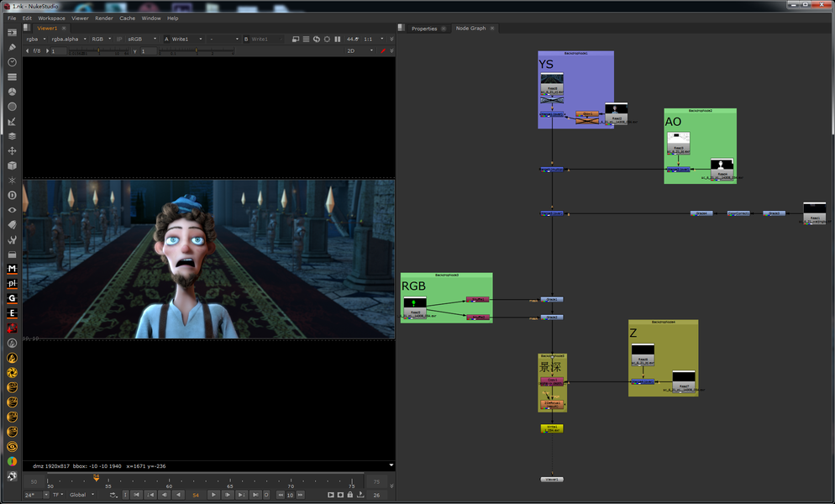Open the Image nodes toolbar icon
835x504 pixels.
12,33
